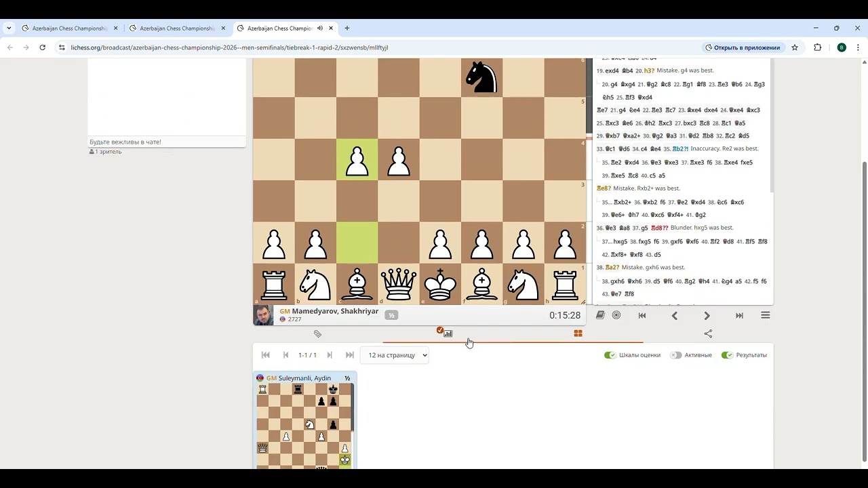This screenshot has width=868, height=488.
Task: Open the '12 на страницу' dropdown
Action: click(395, 355)
